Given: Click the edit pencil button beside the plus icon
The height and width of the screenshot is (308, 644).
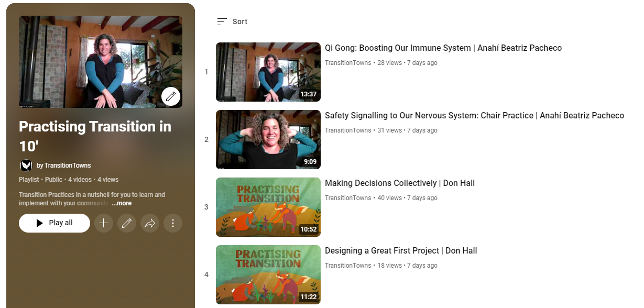Looking at the screenshot, I should click(x=127, y=223).
